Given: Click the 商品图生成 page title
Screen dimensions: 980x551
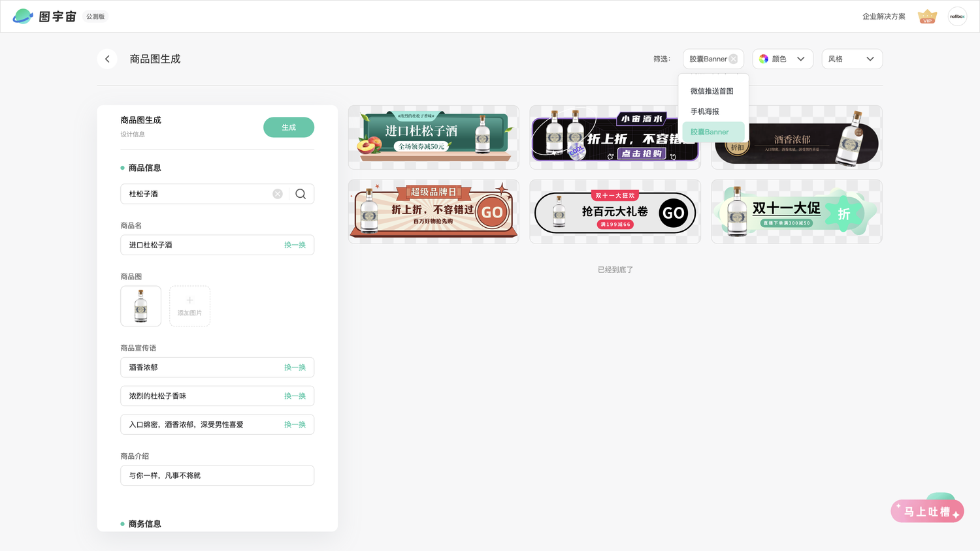Looking at the screenshot, I should (155, 59).
